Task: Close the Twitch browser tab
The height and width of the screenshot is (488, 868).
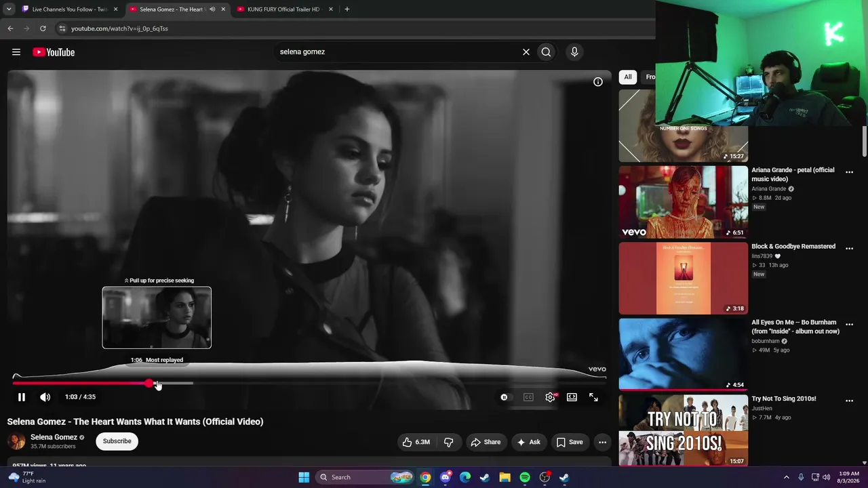Action: point(115,9)
